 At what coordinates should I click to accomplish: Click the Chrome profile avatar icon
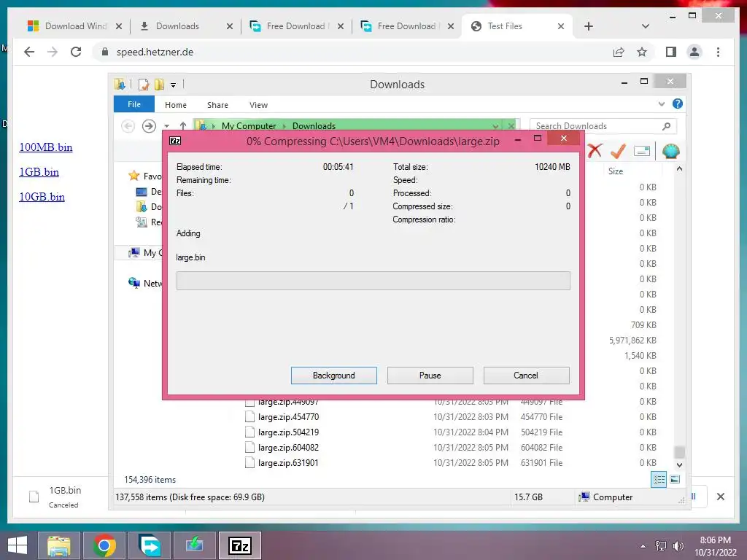click(694, 52)
